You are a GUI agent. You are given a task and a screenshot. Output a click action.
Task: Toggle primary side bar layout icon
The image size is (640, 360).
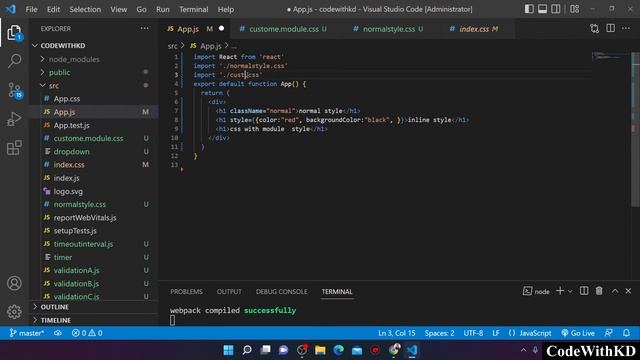tap(529, 9)
